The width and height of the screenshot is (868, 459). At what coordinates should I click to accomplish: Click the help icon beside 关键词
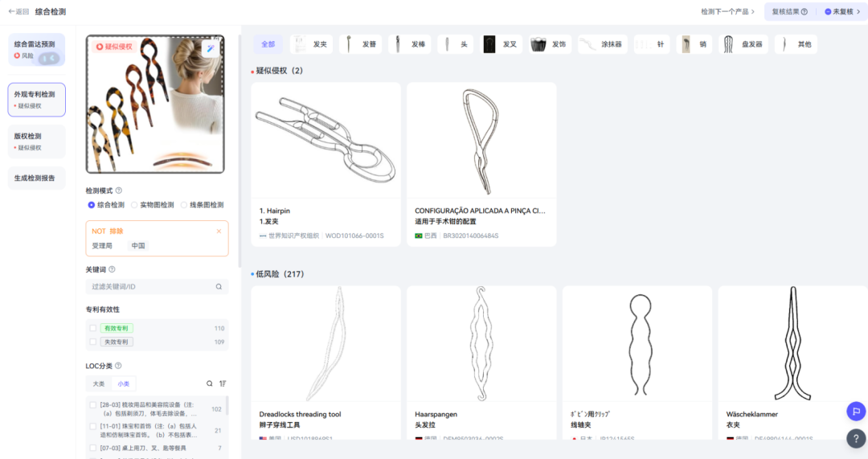[112, 269]
